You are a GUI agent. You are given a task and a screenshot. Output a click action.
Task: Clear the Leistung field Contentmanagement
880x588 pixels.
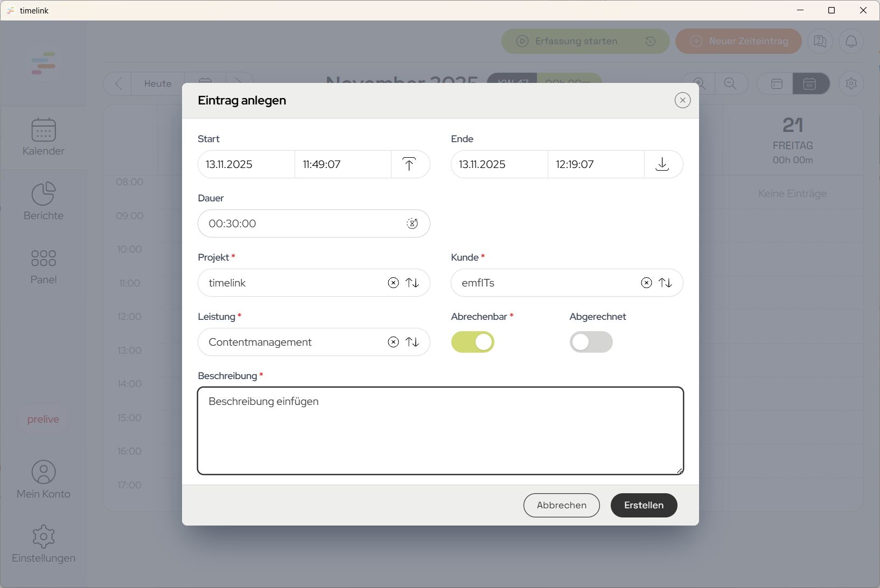pos(393,342)
